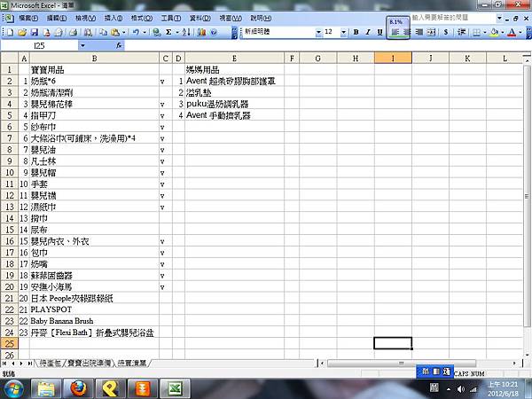Jump to last sheet with the tab scroll button
The height and width of the screenshot is (399, 532).
click(30, 364)
